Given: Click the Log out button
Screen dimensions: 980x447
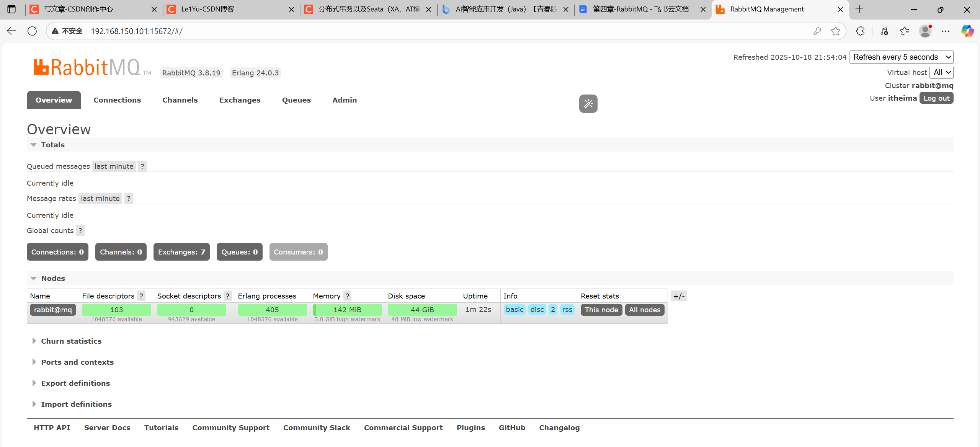Looking at the screenshot, I should (x=936, y=98).
